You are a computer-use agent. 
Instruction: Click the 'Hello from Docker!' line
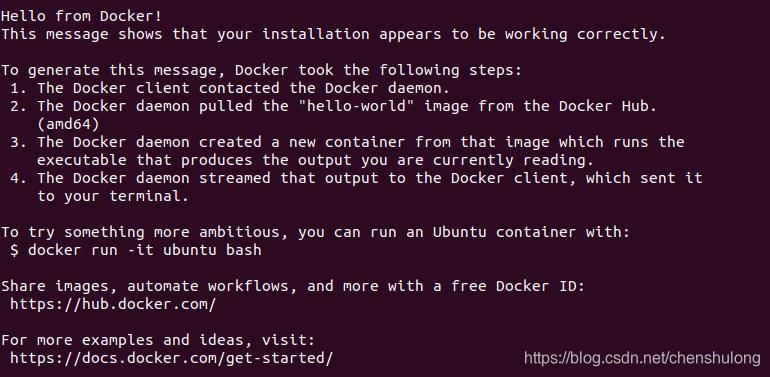(82, 16)
